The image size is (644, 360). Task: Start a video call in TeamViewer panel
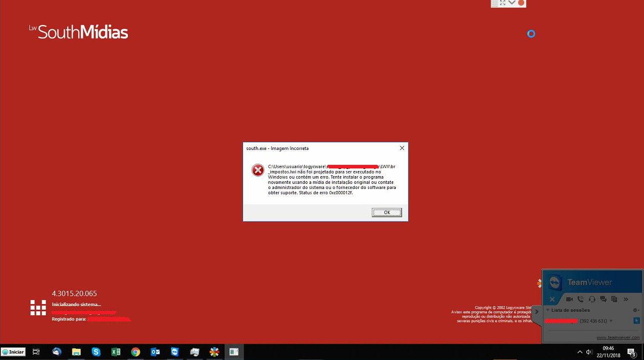click(569, 299)
